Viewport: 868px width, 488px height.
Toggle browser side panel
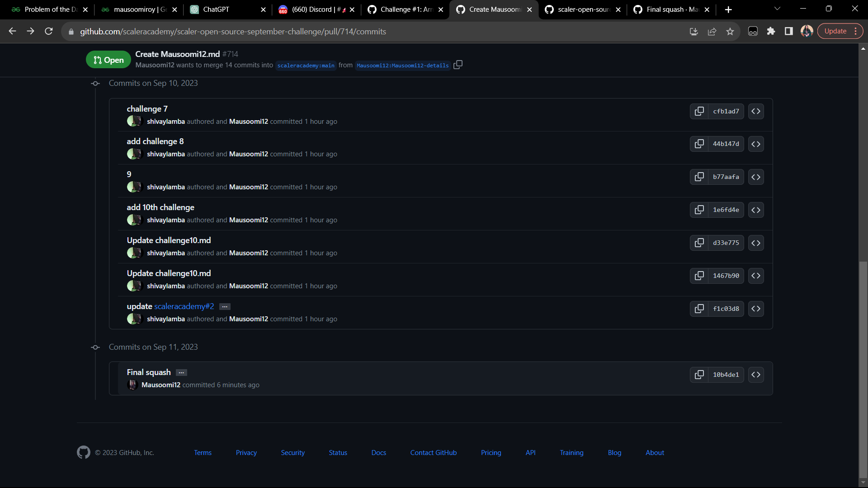[788, 31]
